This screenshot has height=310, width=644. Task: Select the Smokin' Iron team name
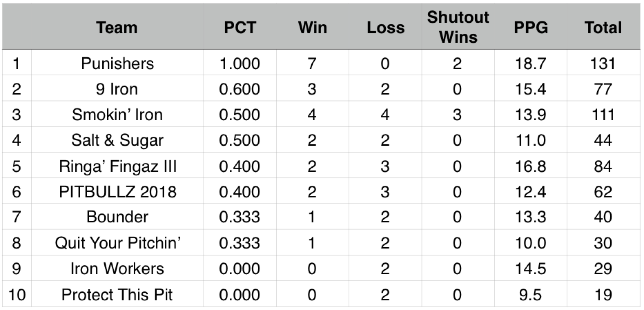117,115
